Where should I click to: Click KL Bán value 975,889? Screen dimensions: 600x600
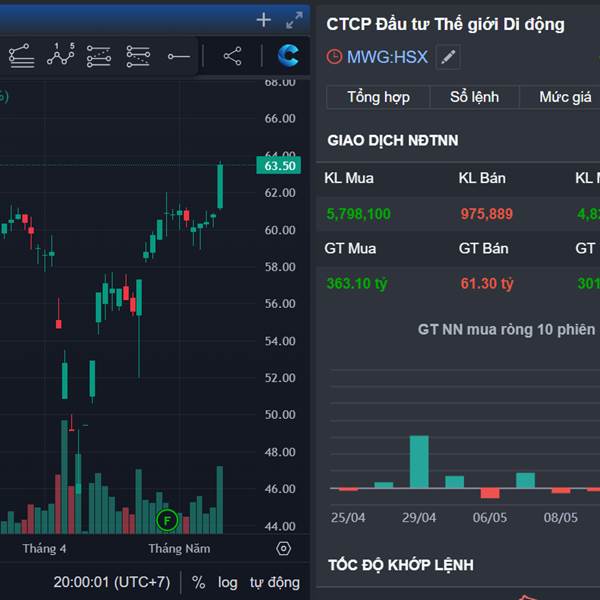click(486, 214)
